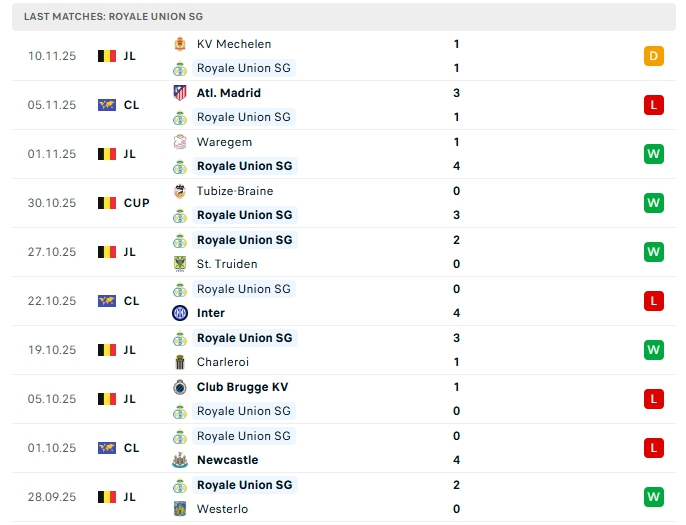Click the St. Truiden club crest
The width and height of the screenshot is (686, 525).
180,264
